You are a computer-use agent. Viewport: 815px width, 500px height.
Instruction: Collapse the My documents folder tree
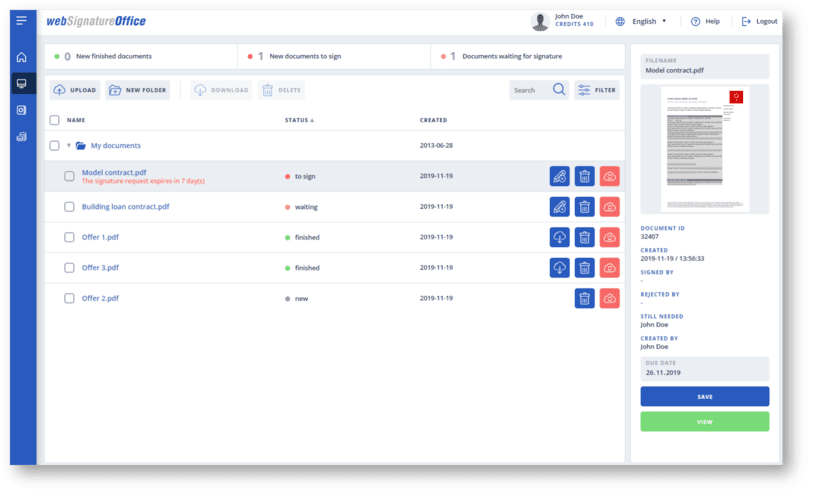coord(69,146)
